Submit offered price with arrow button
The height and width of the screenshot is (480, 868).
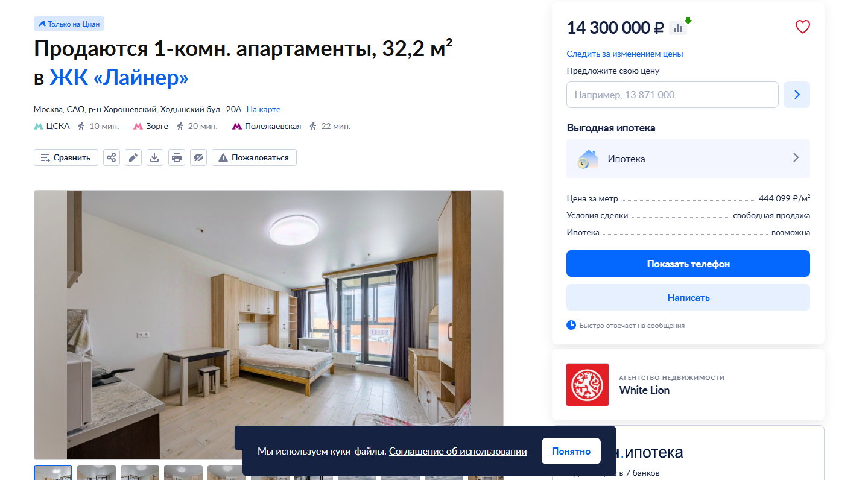[x=797, y=95]
